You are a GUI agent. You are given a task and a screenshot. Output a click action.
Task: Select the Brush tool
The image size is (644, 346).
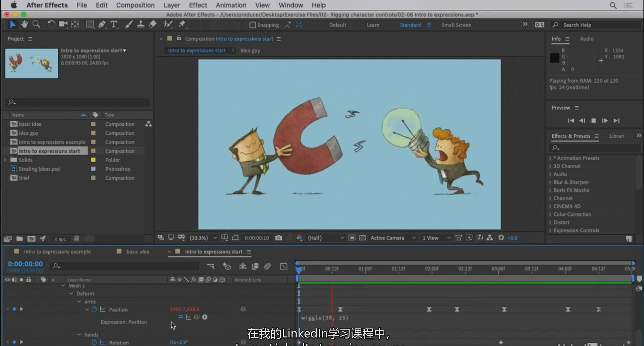pos(129,24)
